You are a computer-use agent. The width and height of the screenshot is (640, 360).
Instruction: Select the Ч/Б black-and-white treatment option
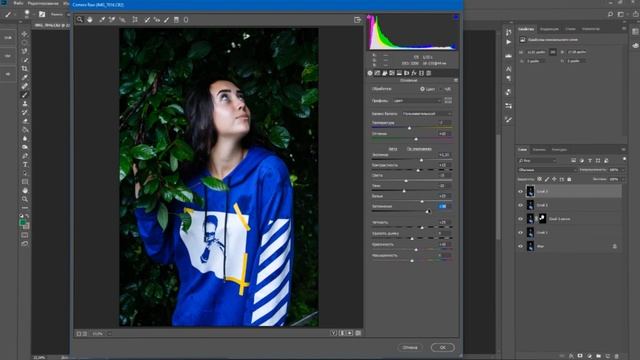pos(447,89)
